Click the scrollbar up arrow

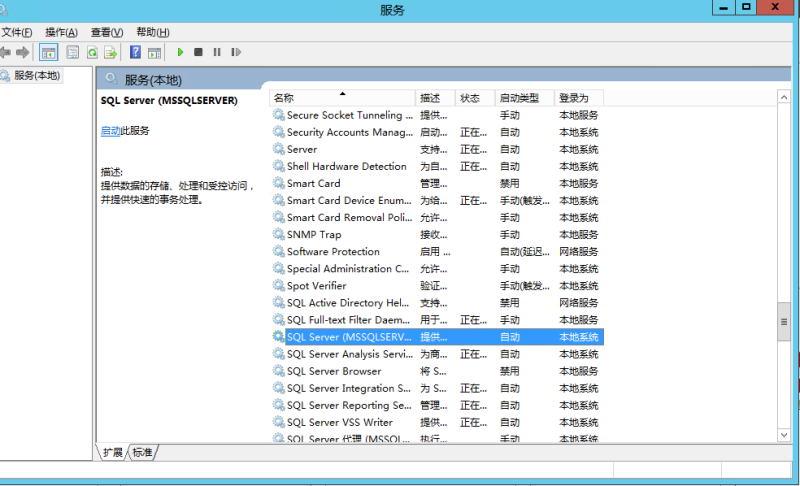[x=784, y=97]
